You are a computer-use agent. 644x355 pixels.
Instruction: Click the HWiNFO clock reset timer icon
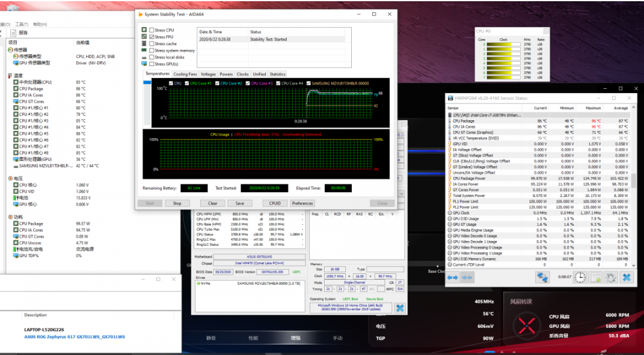pyautogui.click(x=580, y=278)
